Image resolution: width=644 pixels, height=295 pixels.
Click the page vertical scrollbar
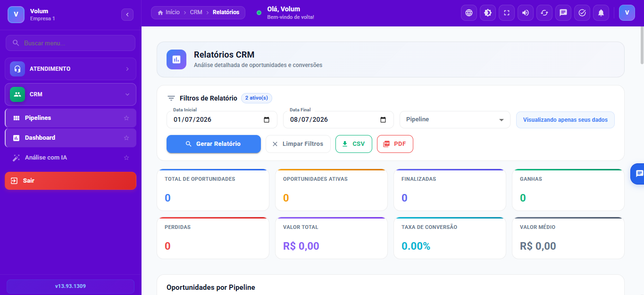[x=642, y=47]
